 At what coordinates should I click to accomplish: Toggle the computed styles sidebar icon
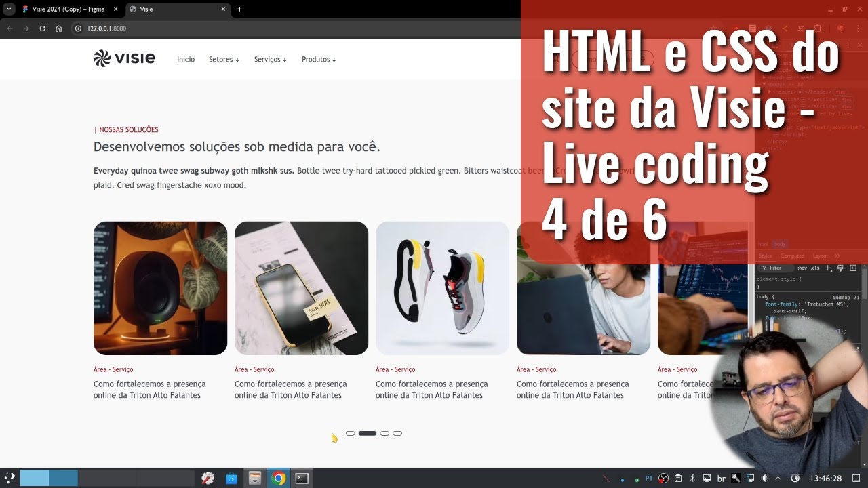(853, 268)
